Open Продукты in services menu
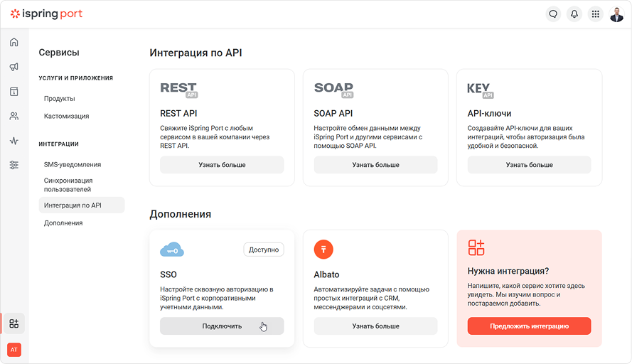Screen dimensions: 632x364 click(x=59, y=98)
